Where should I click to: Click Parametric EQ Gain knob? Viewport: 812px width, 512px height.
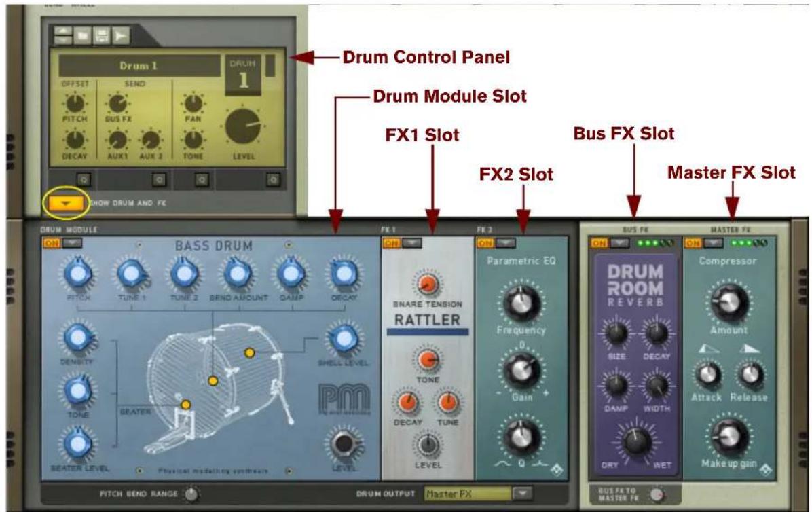[x=521, y=371]
